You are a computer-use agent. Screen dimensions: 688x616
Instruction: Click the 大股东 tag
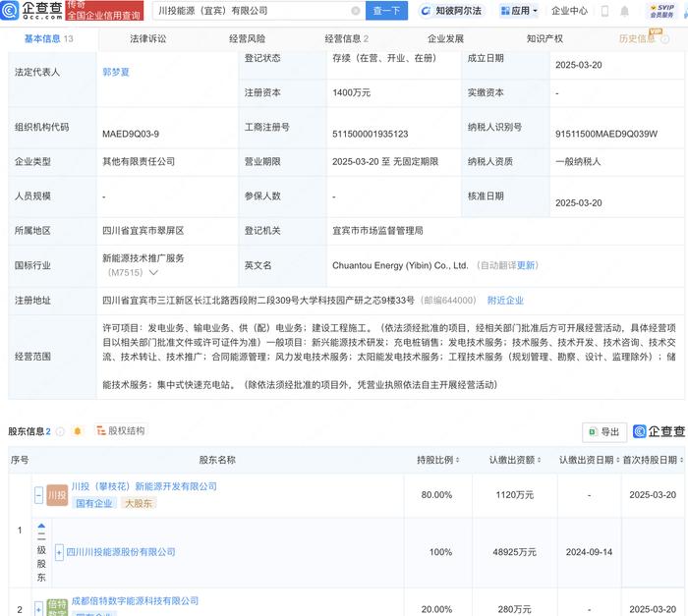[x=139, y=504]
